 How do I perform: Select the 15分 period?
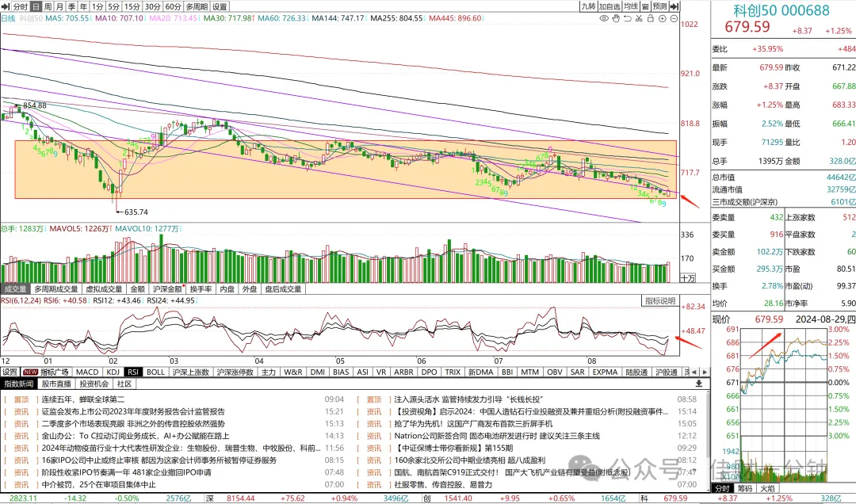[132, 6]
